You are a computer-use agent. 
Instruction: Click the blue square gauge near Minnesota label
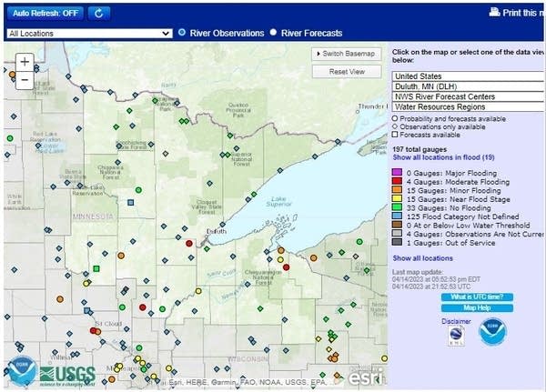(x=130, y=202)
